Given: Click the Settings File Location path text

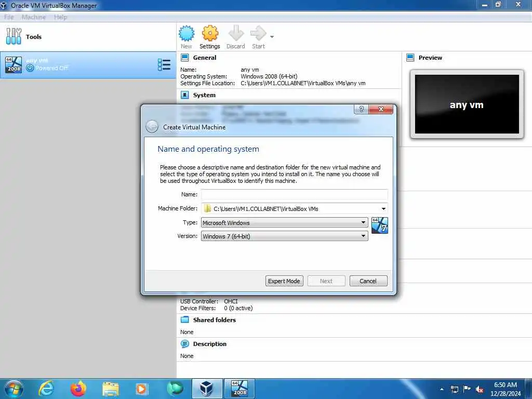Looking at the screenshot, I should (x=303, y=83).
